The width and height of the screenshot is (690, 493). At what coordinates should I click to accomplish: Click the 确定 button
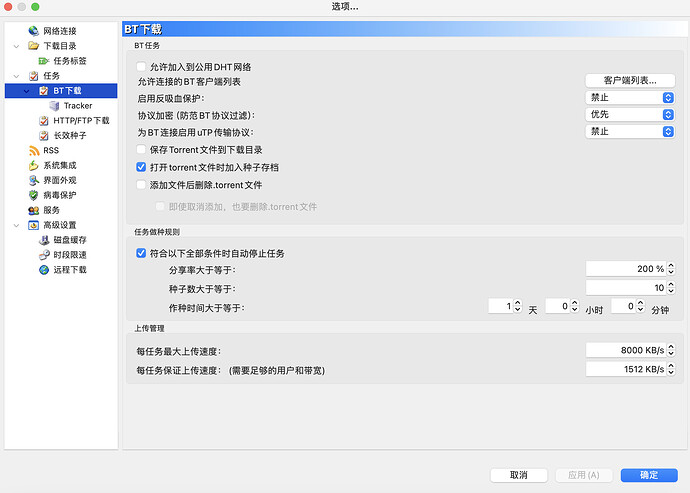coord(648,475)
